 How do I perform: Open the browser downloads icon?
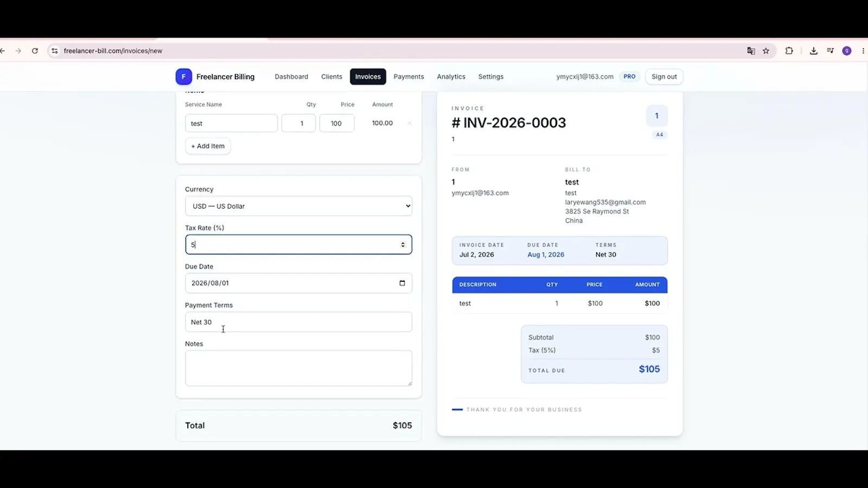(x=814, y=51)
